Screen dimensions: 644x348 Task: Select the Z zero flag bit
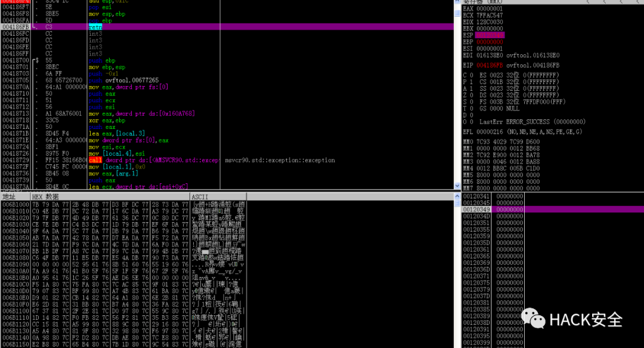point(472,95)
